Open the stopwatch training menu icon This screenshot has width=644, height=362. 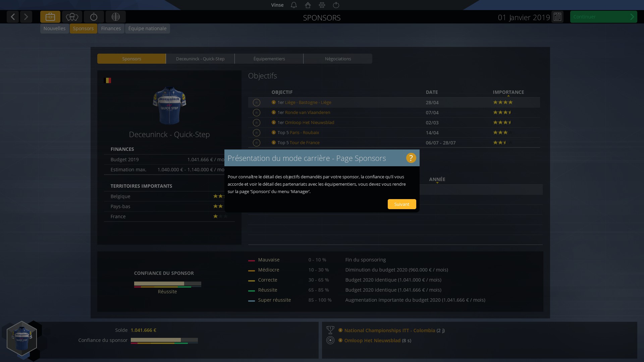point(94,17)
